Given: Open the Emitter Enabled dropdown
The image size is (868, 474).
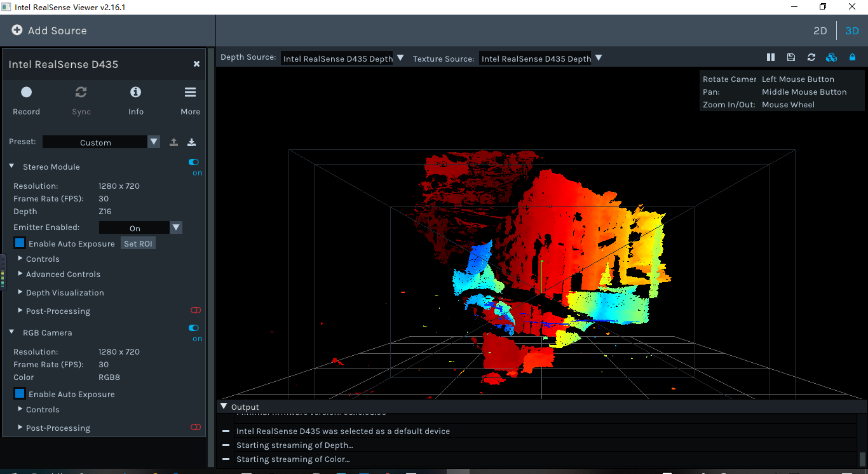Looking at the screenshot, I should (x=140, y=228).
